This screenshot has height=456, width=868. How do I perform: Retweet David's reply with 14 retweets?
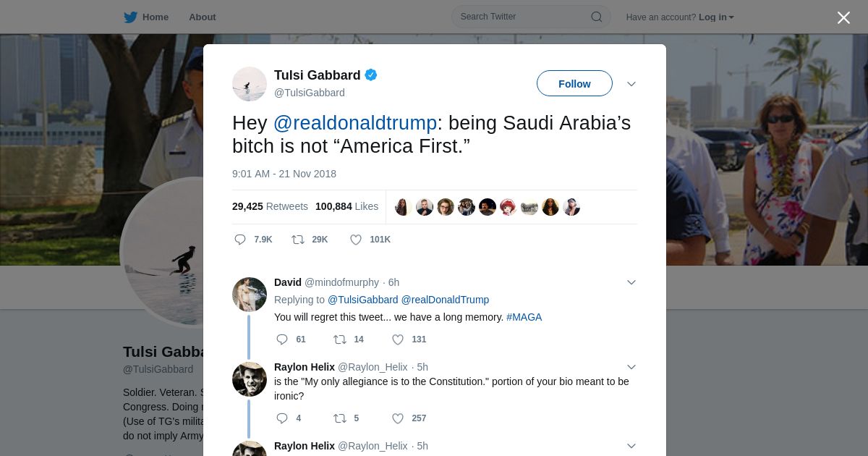[340, 339]
